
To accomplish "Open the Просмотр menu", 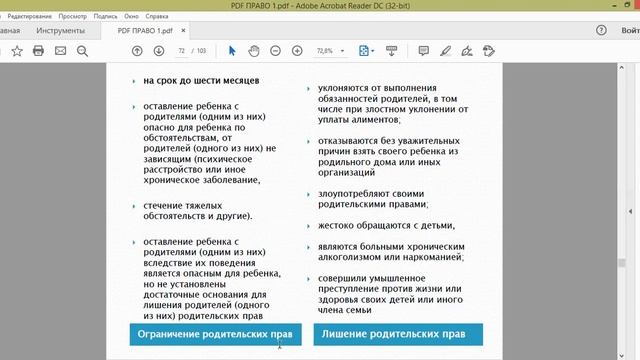I will [73, 16].
